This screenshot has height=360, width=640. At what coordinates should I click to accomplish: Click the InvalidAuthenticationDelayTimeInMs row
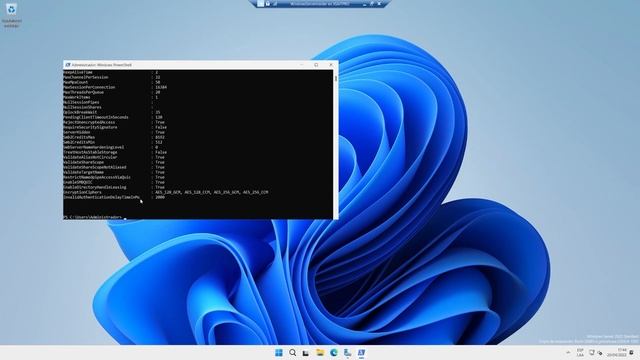pyautogui.click(x=114, y=197)
